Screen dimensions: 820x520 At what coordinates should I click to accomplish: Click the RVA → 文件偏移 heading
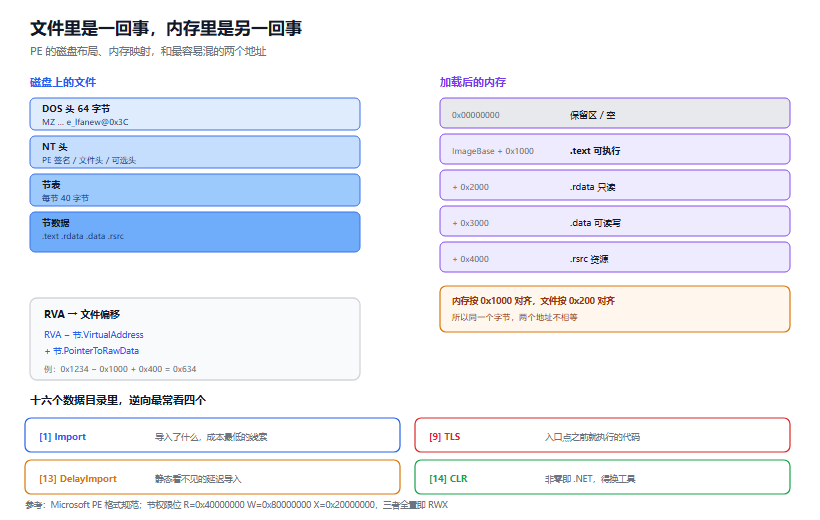click(82, 314)
